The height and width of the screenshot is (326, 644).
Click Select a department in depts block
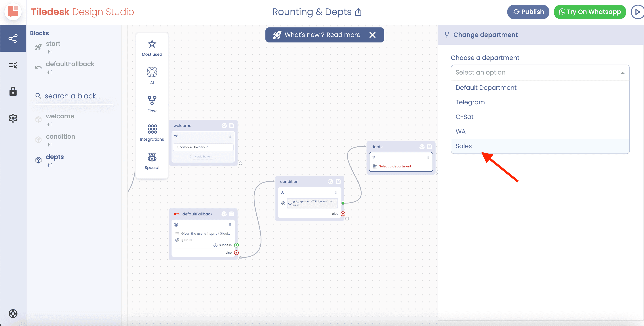pos(395,166)
